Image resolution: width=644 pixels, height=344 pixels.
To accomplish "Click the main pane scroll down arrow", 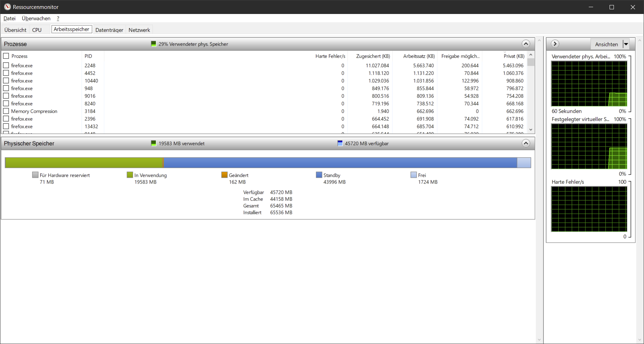I will [539, 340].
